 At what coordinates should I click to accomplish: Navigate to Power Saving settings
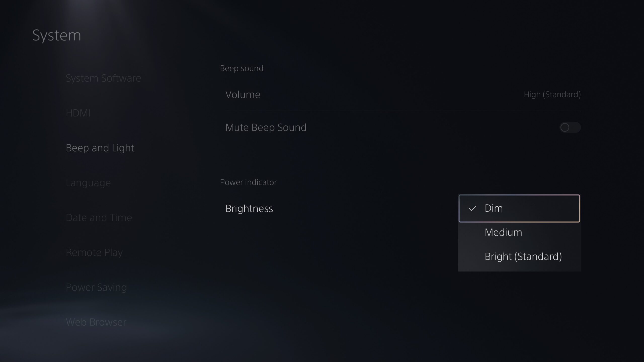click(x=96, y=287)
